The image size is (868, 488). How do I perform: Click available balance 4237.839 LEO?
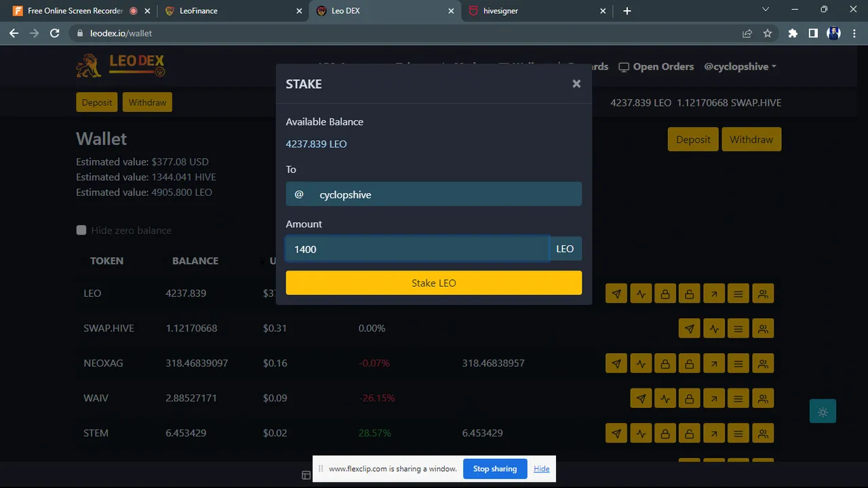point(316,144)
